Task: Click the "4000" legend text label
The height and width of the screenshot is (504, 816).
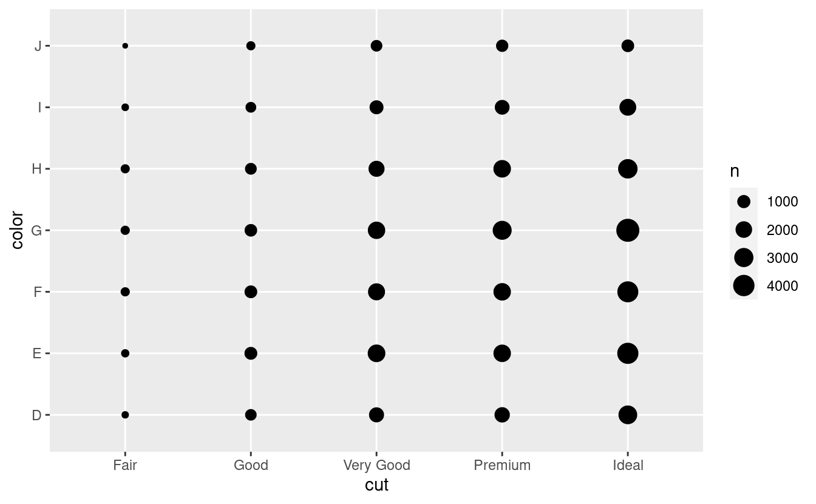Action: point(783,287)
